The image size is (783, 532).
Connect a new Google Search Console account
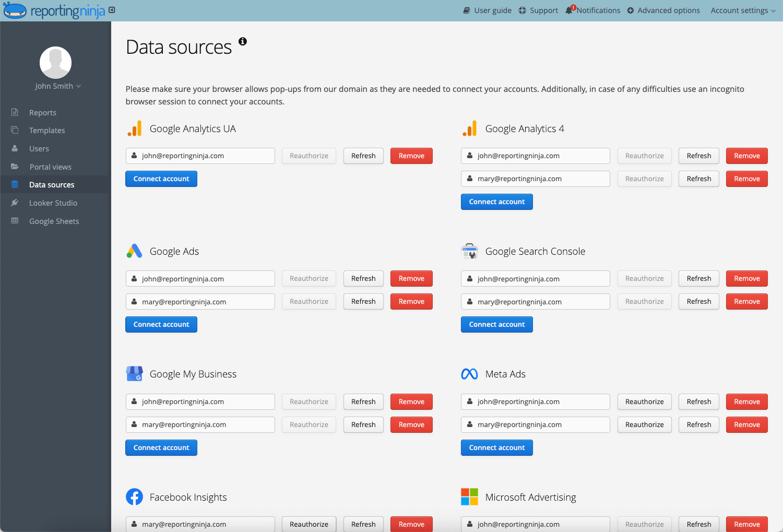(x=496, y=324)
